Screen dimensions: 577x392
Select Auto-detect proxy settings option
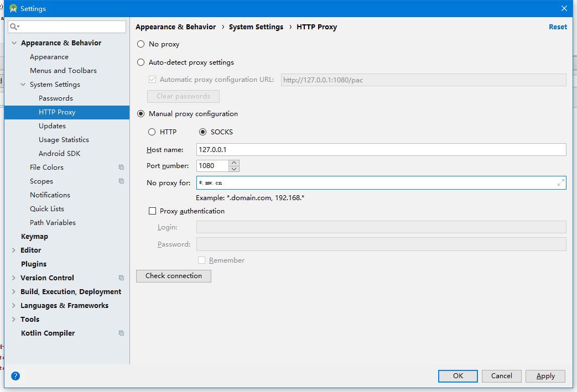point(141,62)
